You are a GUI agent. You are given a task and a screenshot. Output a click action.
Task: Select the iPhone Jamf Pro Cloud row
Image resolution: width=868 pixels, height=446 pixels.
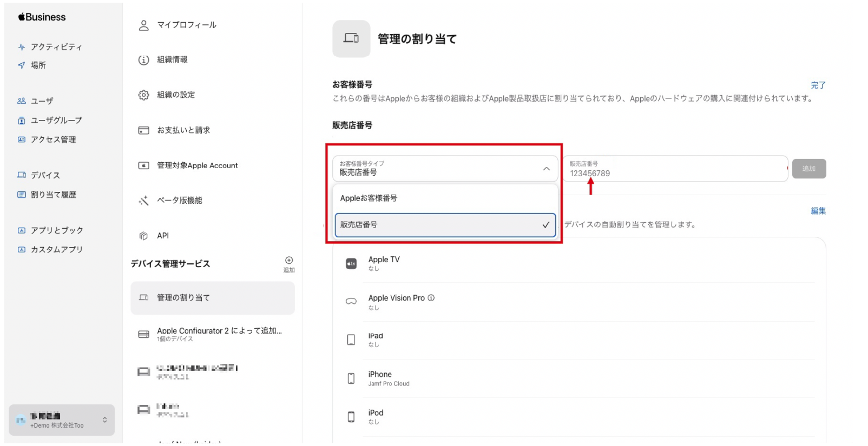[579, 378]
